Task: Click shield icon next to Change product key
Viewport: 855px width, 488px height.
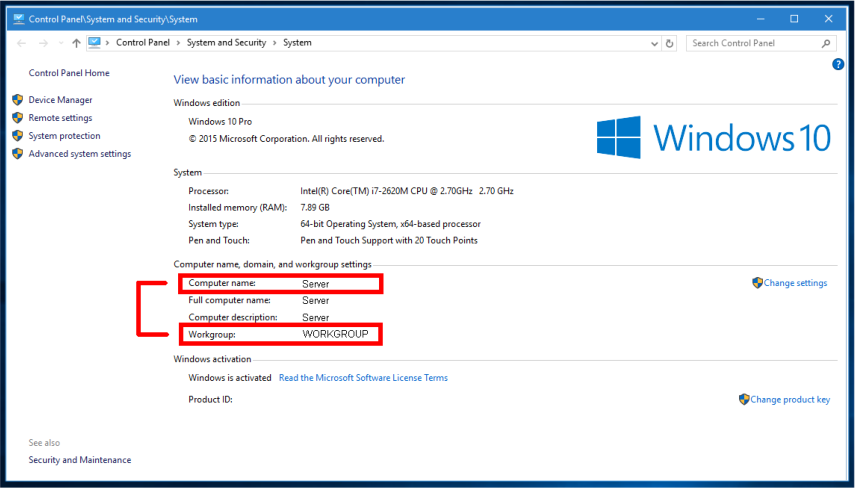Action: coord(744,399)
